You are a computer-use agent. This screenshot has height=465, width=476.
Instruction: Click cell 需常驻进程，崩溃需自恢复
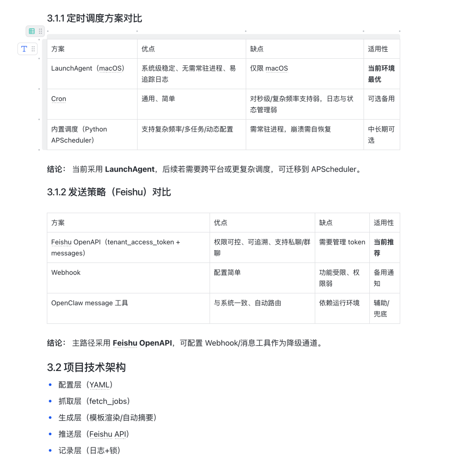point(305,135)
